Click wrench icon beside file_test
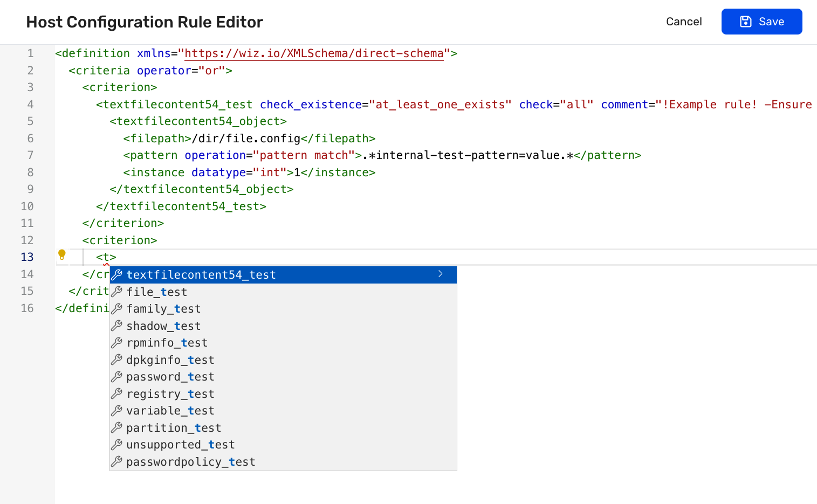This screenshot has height=504, width=817. tap(117, 292)
